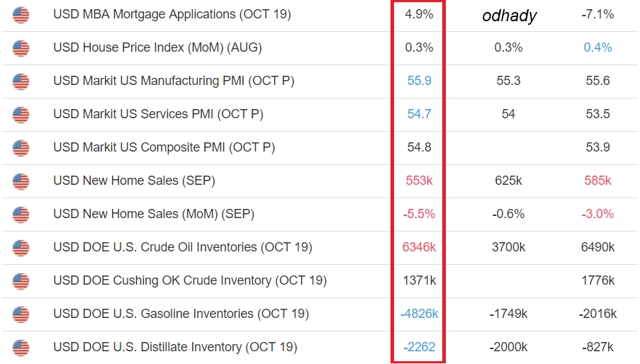Click the previous value 0.4% in blue

[x=597, y=47]
